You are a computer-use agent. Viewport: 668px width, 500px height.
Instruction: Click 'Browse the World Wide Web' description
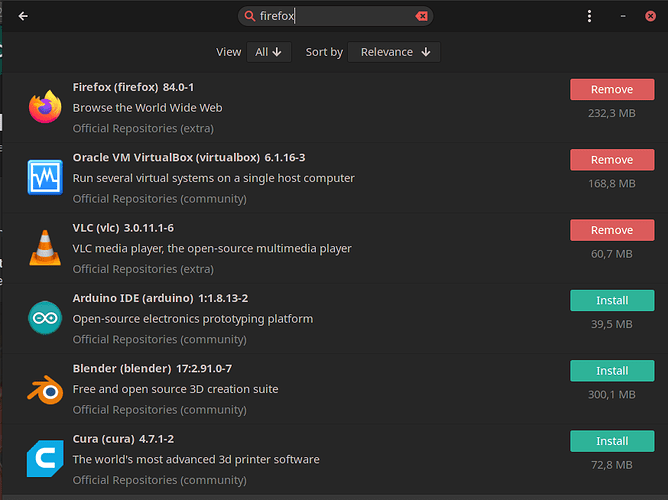(147, 108)
